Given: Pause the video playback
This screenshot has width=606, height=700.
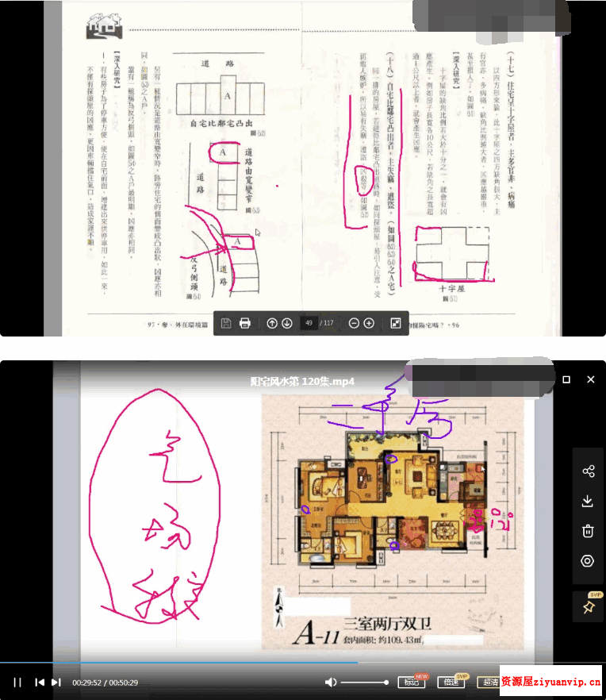Looking at the screenshot, I should coord(17,683).
